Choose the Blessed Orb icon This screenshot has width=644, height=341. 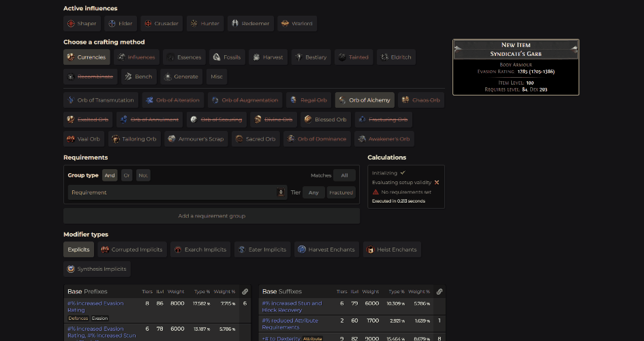[x=308, y=119]
